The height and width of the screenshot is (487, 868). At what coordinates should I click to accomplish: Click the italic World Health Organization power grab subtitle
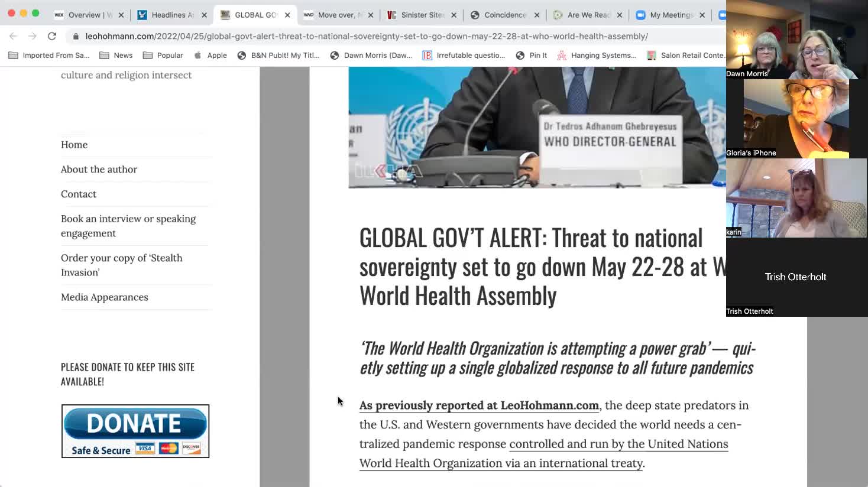coord(558,358)
